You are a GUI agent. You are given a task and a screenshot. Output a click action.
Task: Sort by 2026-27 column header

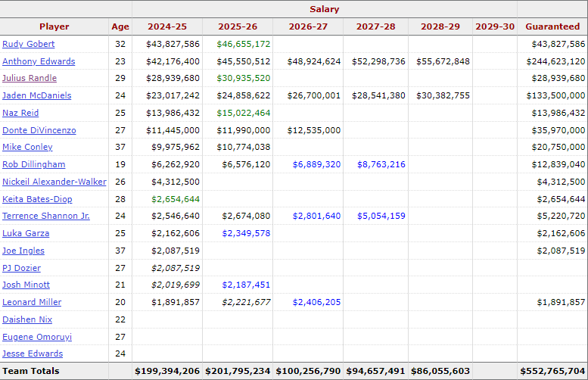[x=308, y=26]
